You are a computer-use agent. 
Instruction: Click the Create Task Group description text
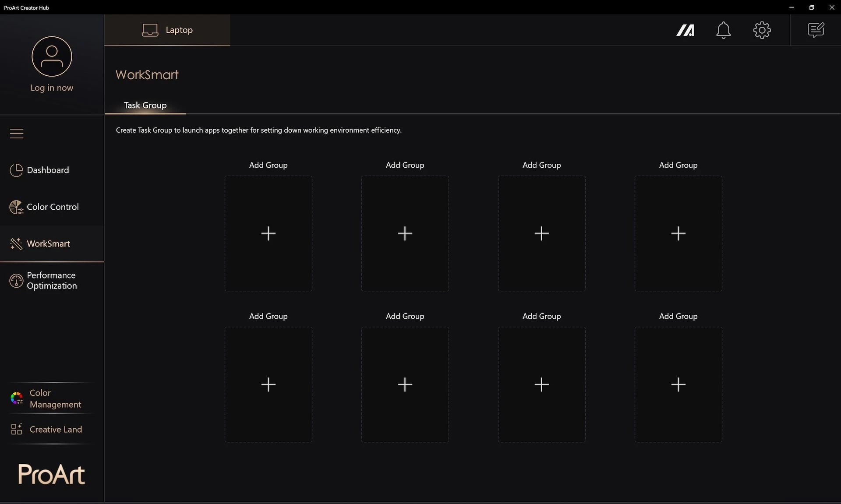258,130
